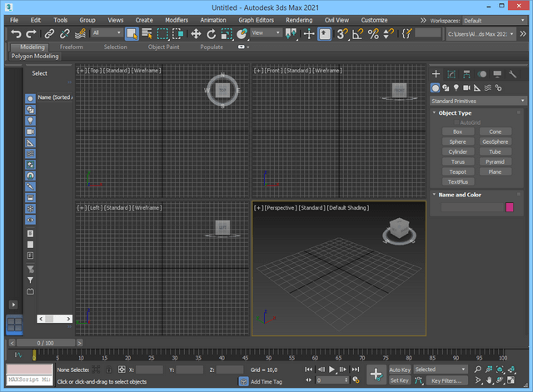This screenshot has height=392, width=533.
Task: Switch to Lights category in Create panel
Action: pos(456,87)
